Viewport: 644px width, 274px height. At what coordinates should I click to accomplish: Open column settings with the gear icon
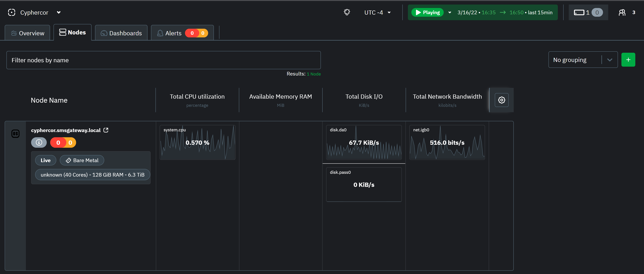click(x=501, y=100)
